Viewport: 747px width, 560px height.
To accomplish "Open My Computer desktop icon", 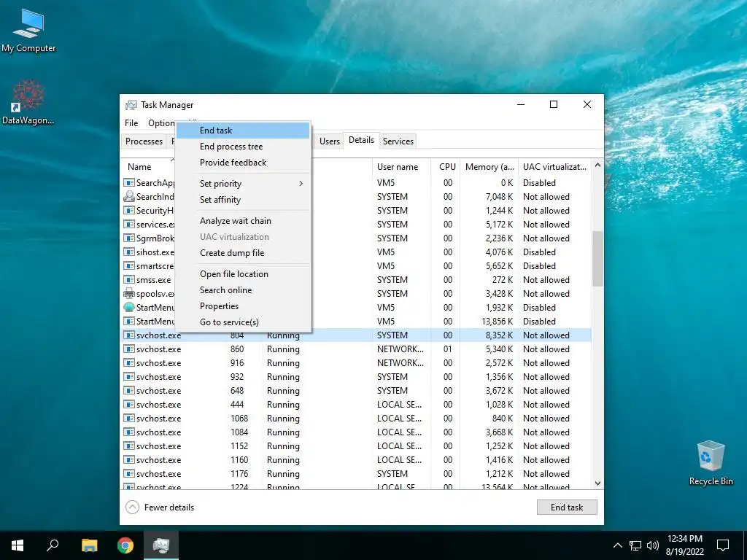I will [28, 29].
